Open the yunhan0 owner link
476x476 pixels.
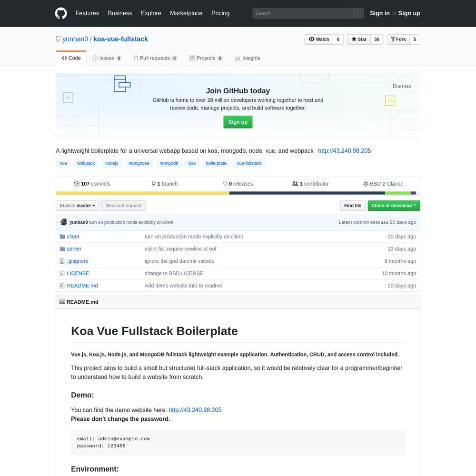point(75,39)
